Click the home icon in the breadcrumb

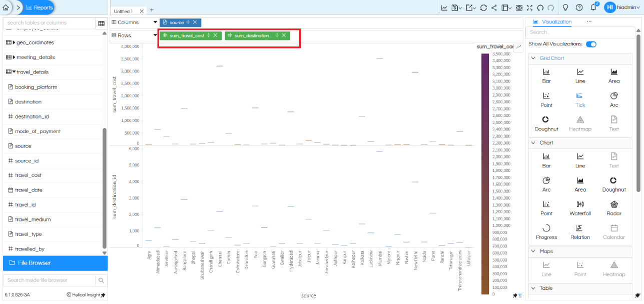point(6,7)
